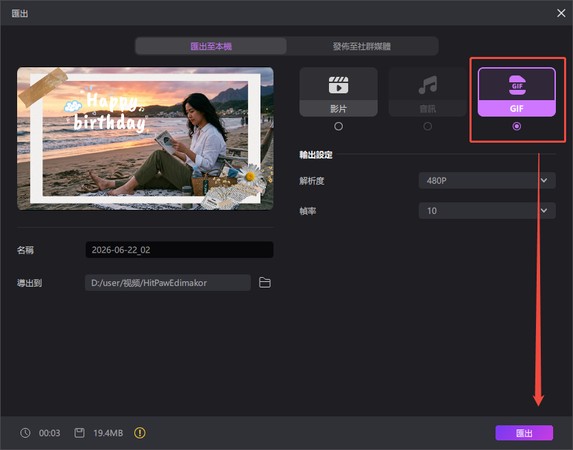Click the music note audio icon
Viewport: 573px width, 450px height.
point(428,85)
